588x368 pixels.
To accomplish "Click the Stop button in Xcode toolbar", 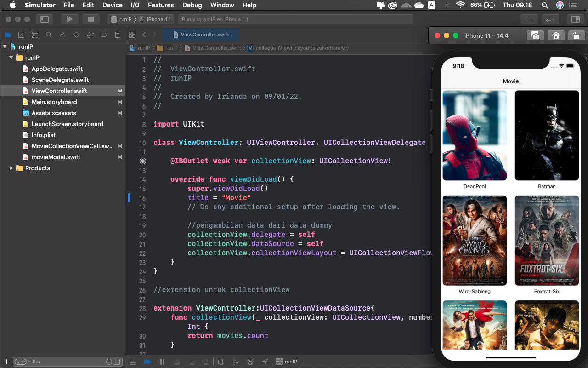I will pos(91,19).
